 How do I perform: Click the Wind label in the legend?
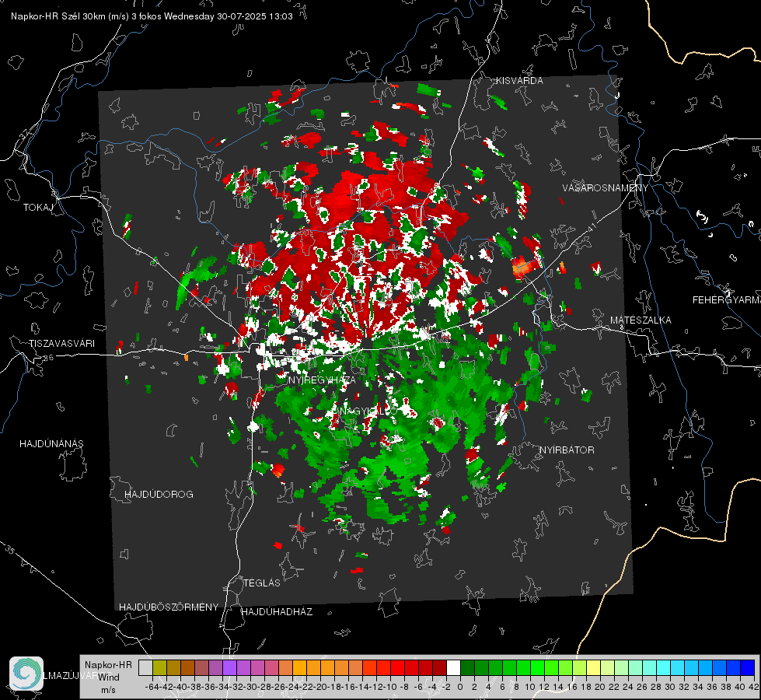[x=109, y=677]
